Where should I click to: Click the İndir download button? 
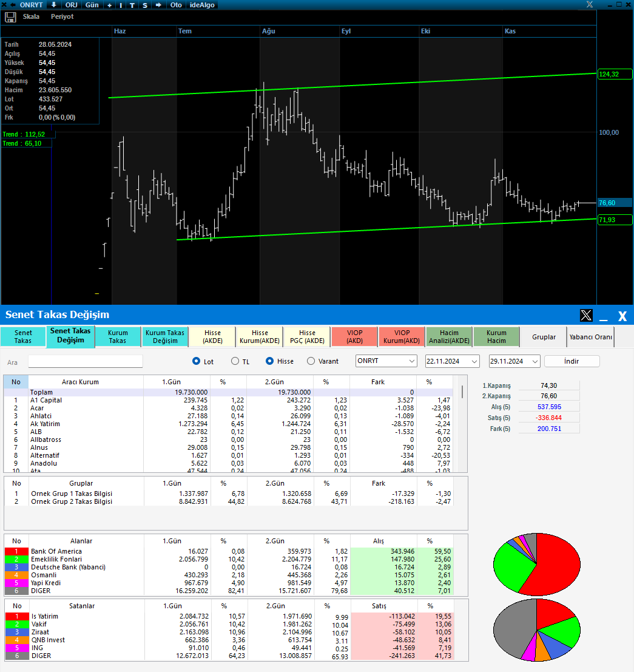point(572,361)
